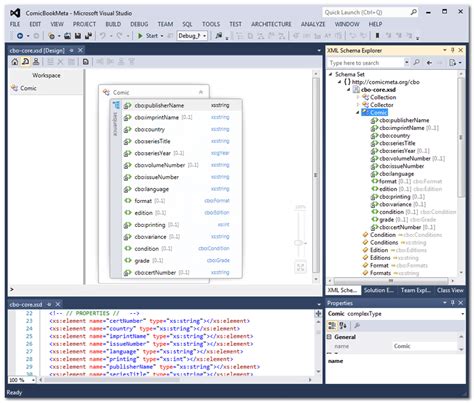Click the Alphabetical sort icon in Properties panel
Screen dimensions: 474x403
tap(343, 325)
